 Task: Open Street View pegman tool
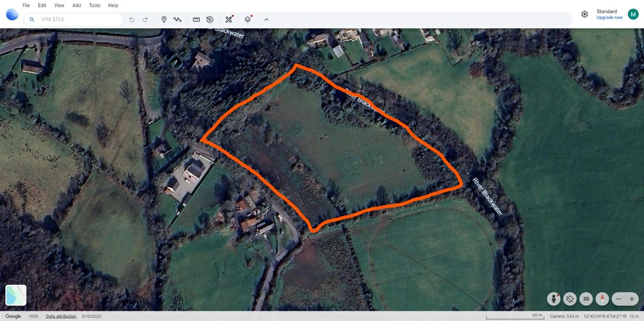pos(554,299)
